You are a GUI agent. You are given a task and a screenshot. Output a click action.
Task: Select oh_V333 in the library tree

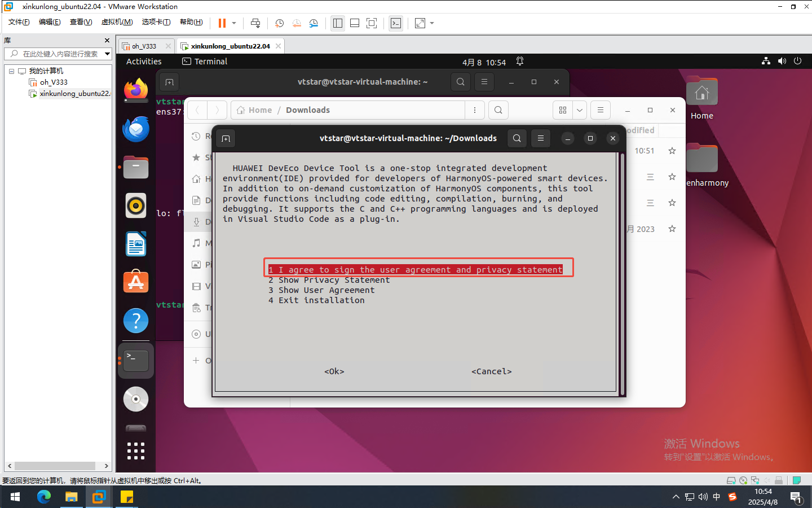[54, 82]
